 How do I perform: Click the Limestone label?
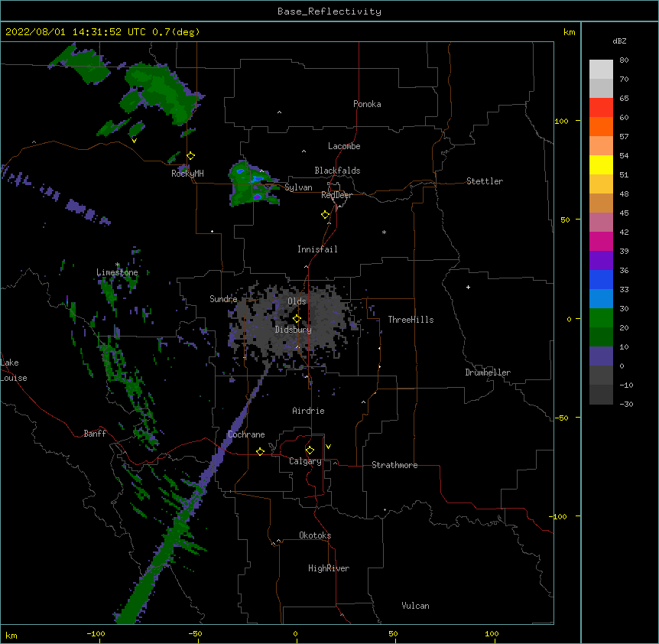point(117,272)
